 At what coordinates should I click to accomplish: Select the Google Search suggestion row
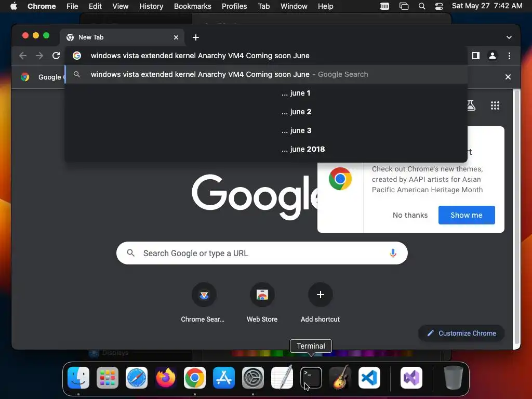(x=266, y=74)
